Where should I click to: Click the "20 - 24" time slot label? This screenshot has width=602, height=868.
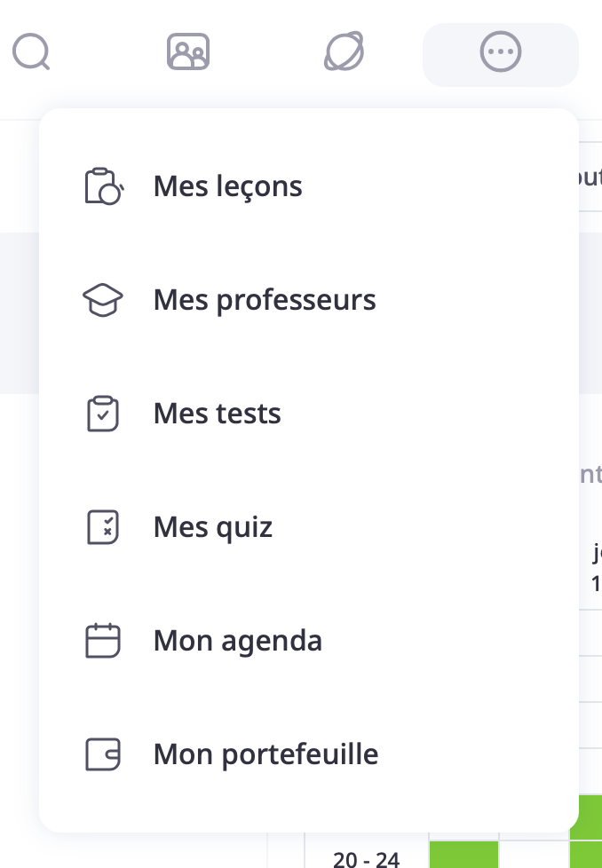(366, 858)
